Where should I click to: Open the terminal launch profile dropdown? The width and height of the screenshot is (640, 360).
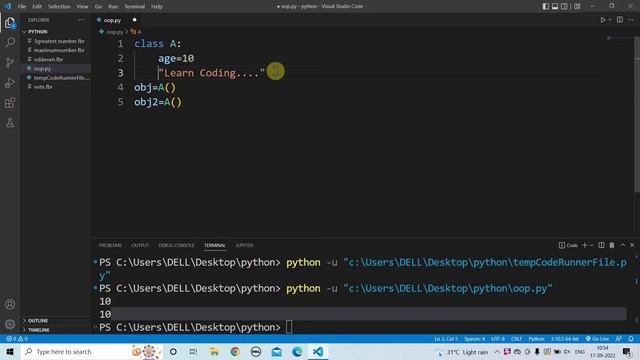591,245
